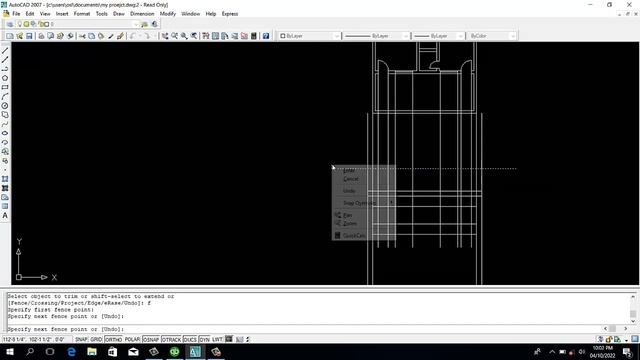Click the Pan Realtime icon
640x360 pixels.
(164, 36)
